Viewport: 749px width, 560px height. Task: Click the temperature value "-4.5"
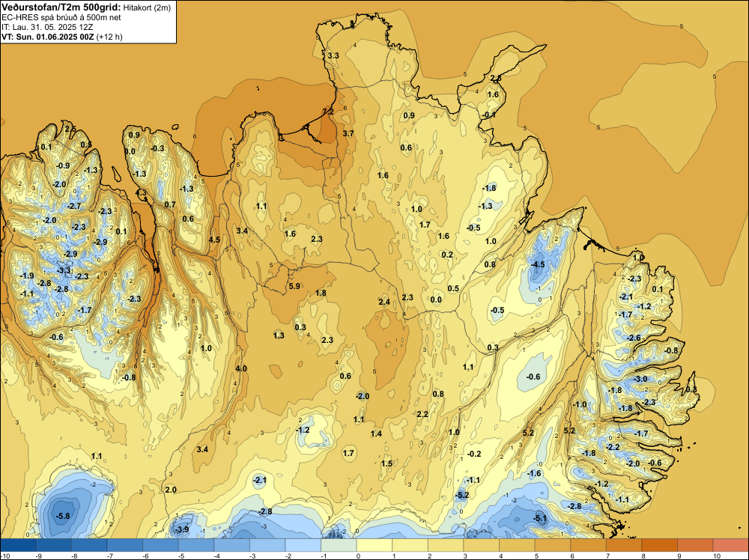(x=538, y=264)
